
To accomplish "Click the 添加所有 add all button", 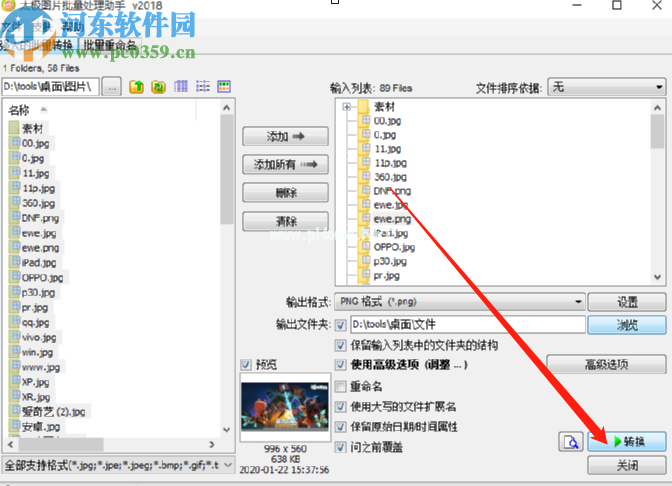I will pos(285,164).
